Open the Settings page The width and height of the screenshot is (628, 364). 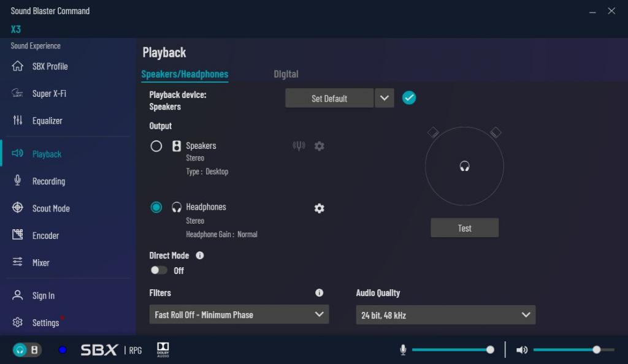click(45, 323)
